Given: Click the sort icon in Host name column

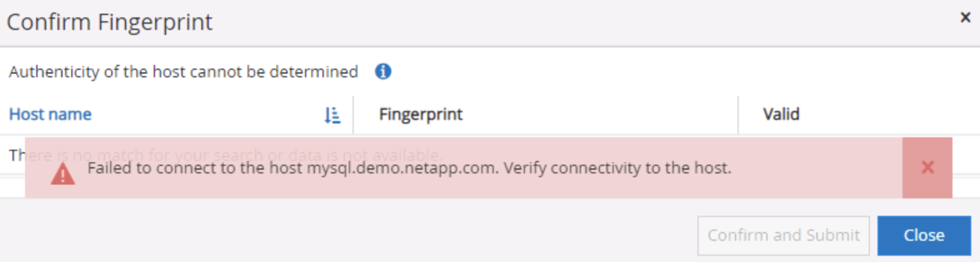Looking at the screenshot, I should tap(332, 115).
